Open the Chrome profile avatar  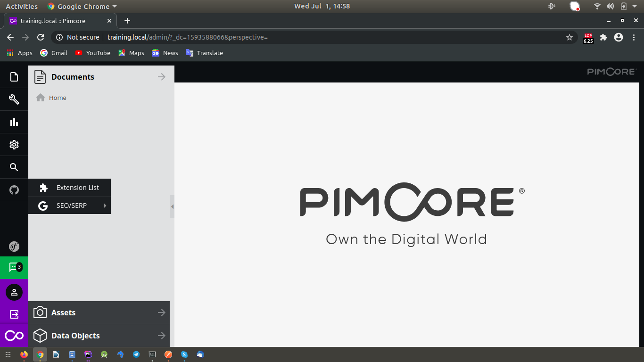coord(619,37)
